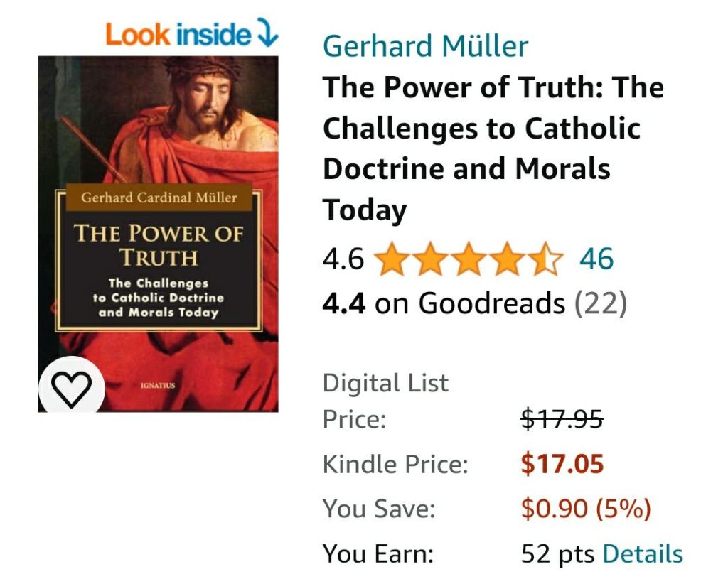Viewport: 728px width, 584px height.
Task: Click the $0.90 (5%) savings amount
Action: [x=586, y=509]
